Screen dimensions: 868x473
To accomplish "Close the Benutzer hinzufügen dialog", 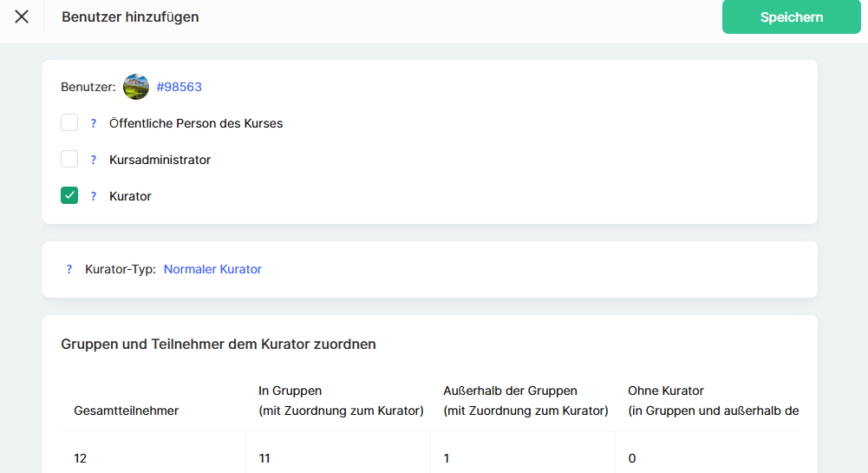I will pos(22,16).
